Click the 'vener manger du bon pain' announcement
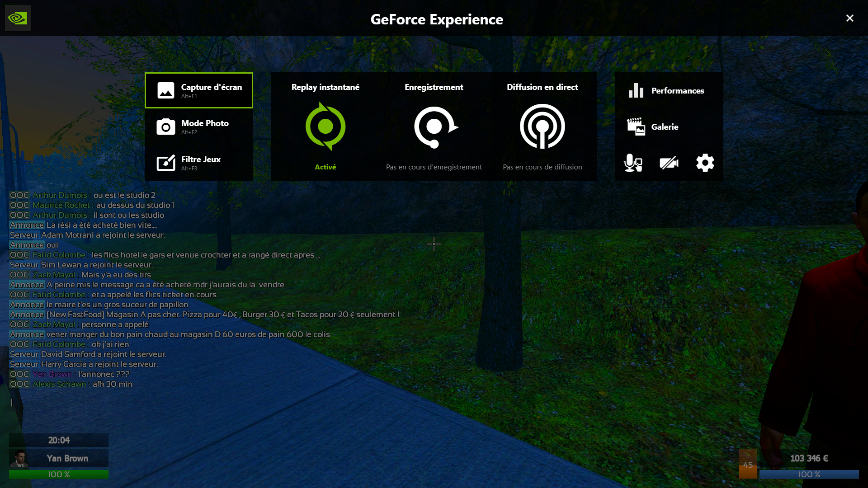 [170, 334]
